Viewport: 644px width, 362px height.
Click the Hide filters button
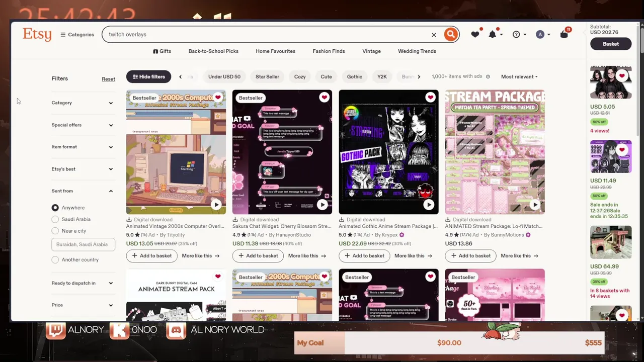pyautogui.click(x=149, y=77)
